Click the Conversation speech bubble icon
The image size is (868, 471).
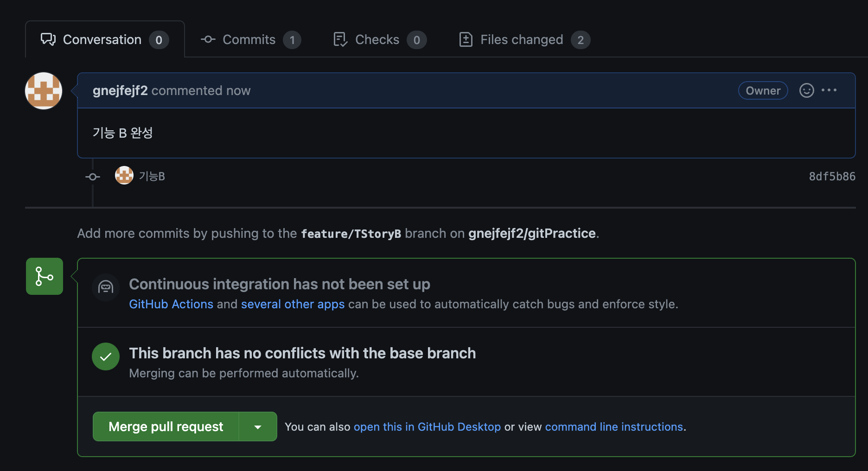[x=48, y=39]
